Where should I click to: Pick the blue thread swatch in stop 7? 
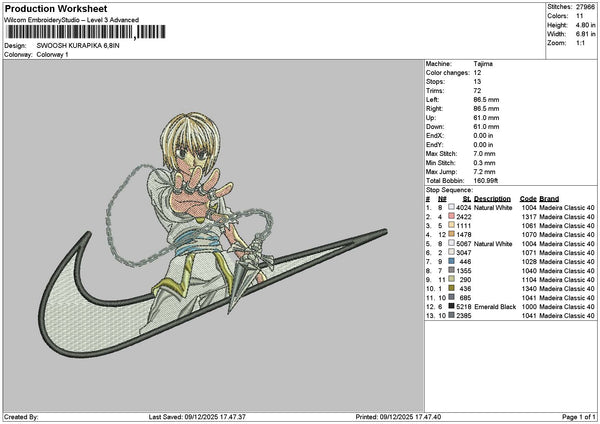pyautogui.click(x=452, y=261)
